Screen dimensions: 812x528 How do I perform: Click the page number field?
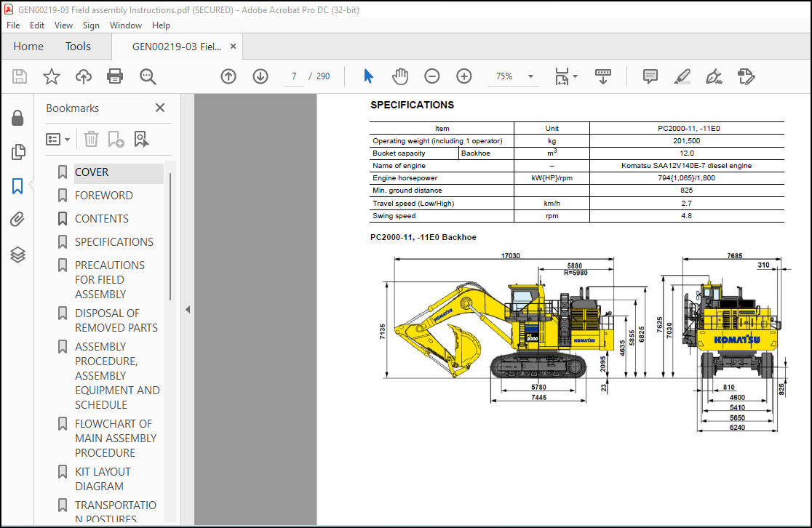tap(294, 76)
